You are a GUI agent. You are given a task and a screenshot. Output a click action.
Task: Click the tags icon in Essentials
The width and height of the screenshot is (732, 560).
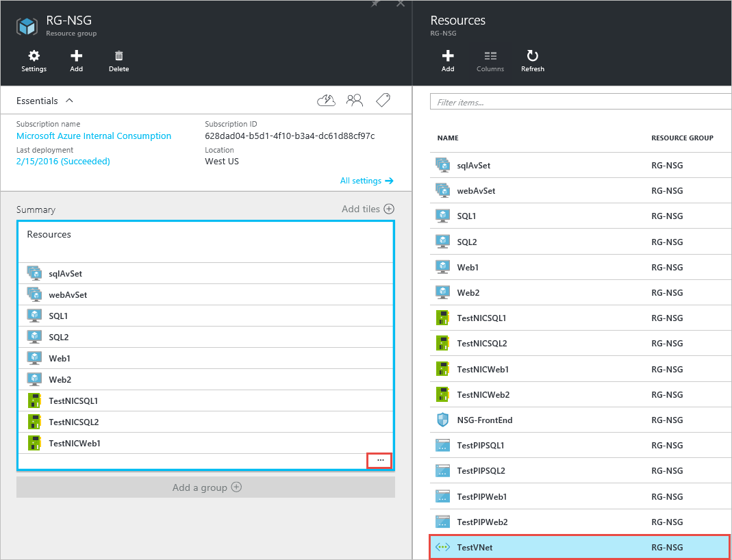(383, 101)
